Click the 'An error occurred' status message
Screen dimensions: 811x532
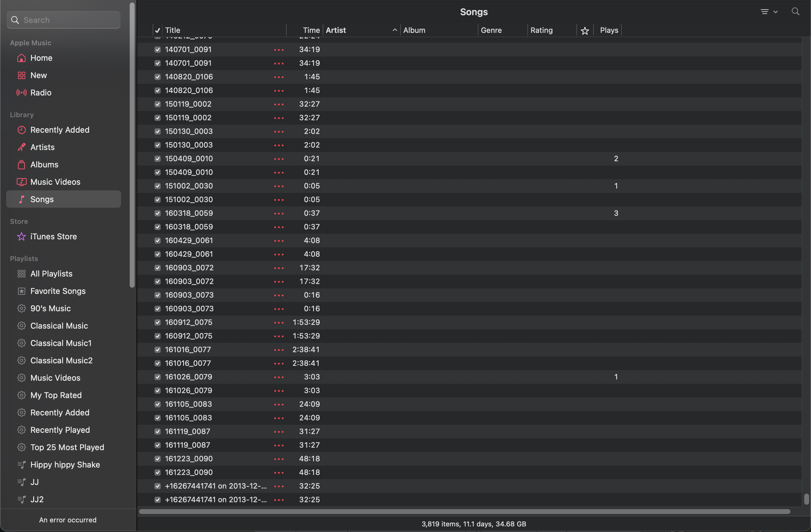pos(67,520)
